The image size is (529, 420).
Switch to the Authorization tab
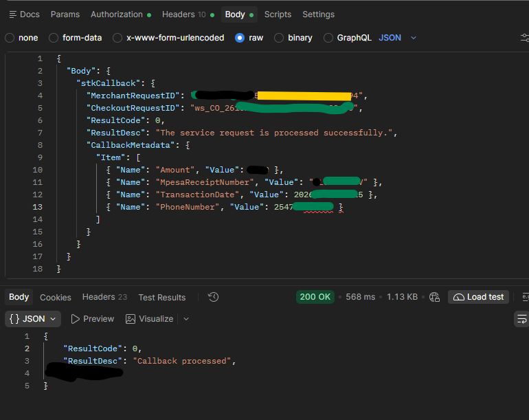pos(121,14)
